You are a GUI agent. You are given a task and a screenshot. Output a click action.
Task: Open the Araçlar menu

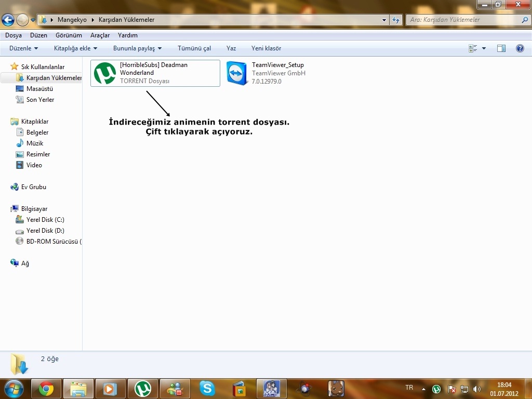pos(100,35)
